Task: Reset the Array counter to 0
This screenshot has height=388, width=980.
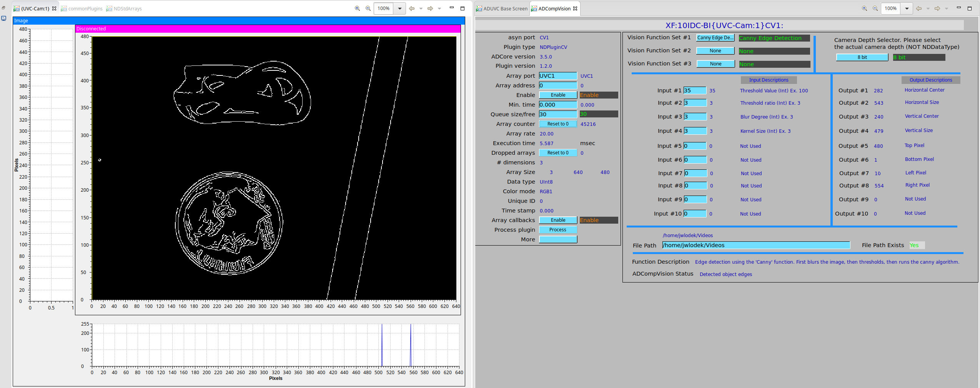Action: (x=558, y=124)
